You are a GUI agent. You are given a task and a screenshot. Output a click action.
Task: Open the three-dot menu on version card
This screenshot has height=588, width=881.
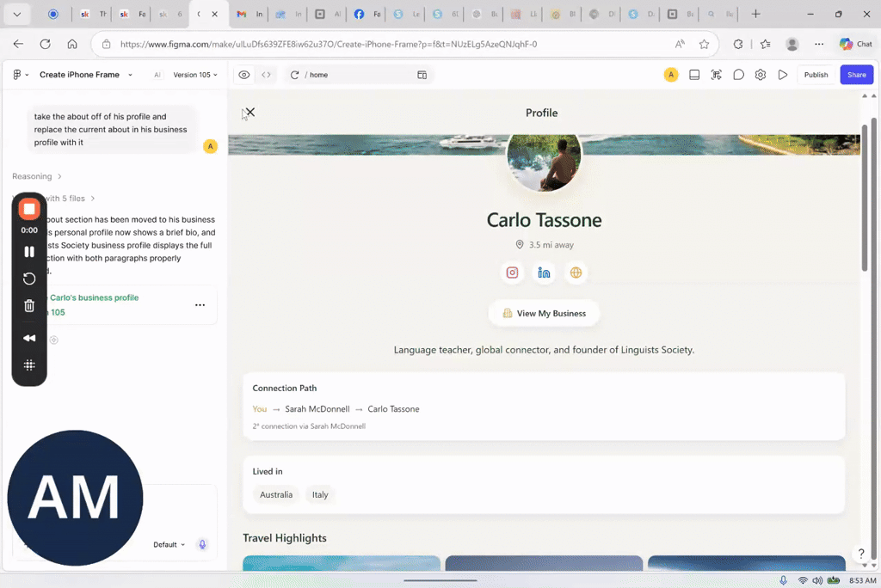(200, 305)
